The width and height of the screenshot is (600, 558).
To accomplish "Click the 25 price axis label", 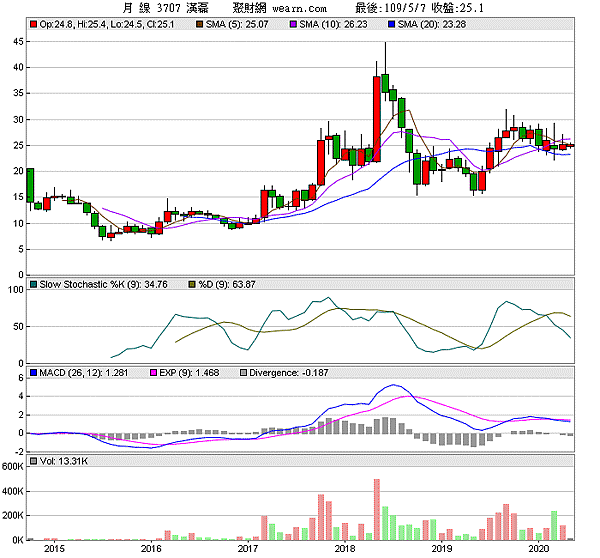I will pos(18,145).
